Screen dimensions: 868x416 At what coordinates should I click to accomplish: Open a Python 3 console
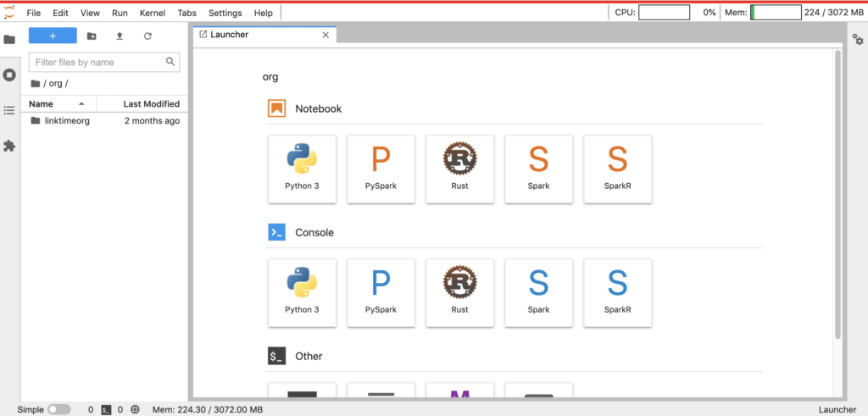pos(302,292)
